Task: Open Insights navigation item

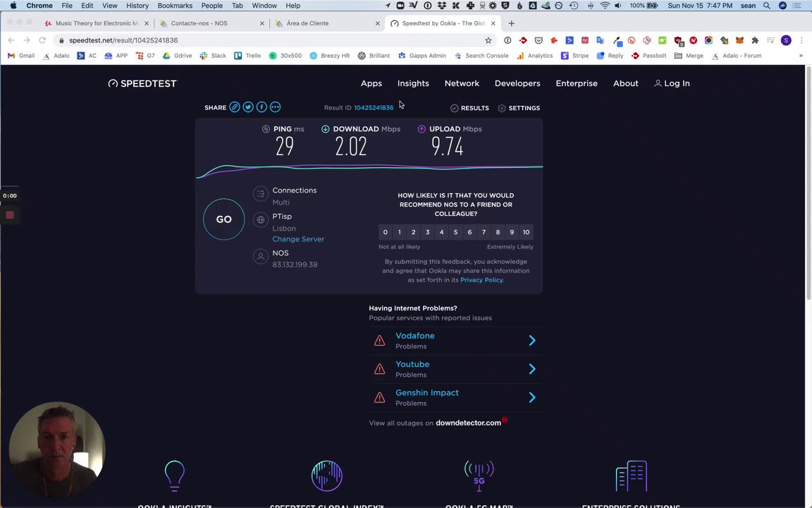Action: coord(413,83)
